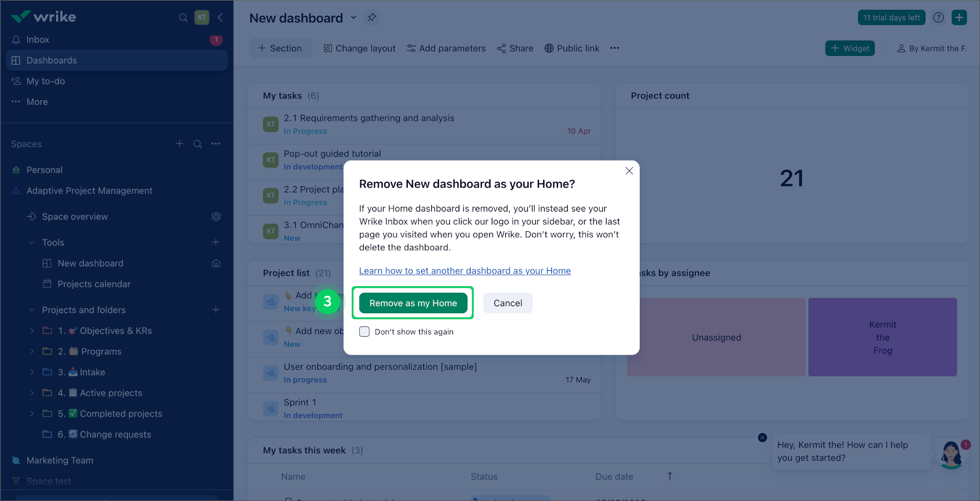Enable 'Don't show this again' checkbox
This screenshot has width=980, height=501.
364,331
